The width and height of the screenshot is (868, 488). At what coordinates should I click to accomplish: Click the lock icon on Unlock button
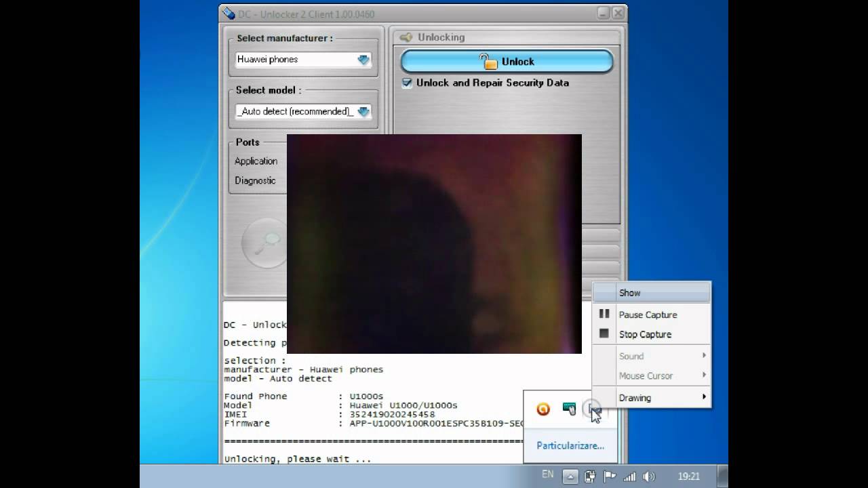[488, 61]
